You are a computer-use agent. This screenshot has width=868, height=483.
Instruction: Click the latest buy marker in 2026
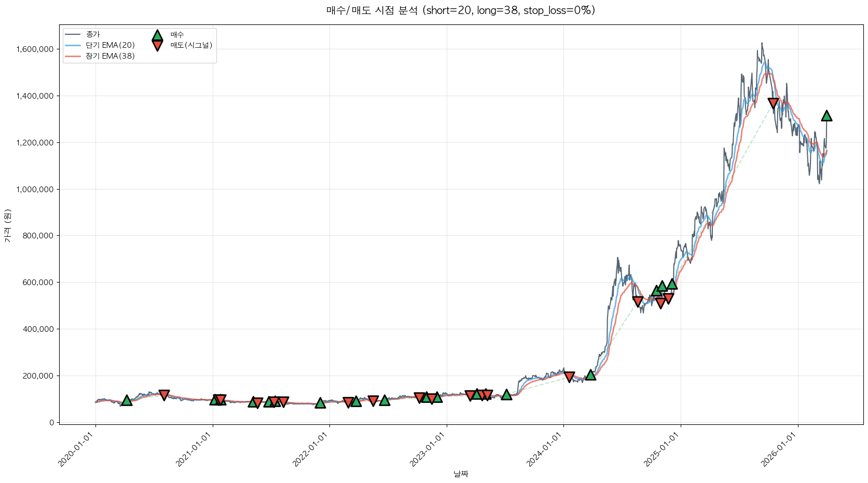click(x=826, y=115)
